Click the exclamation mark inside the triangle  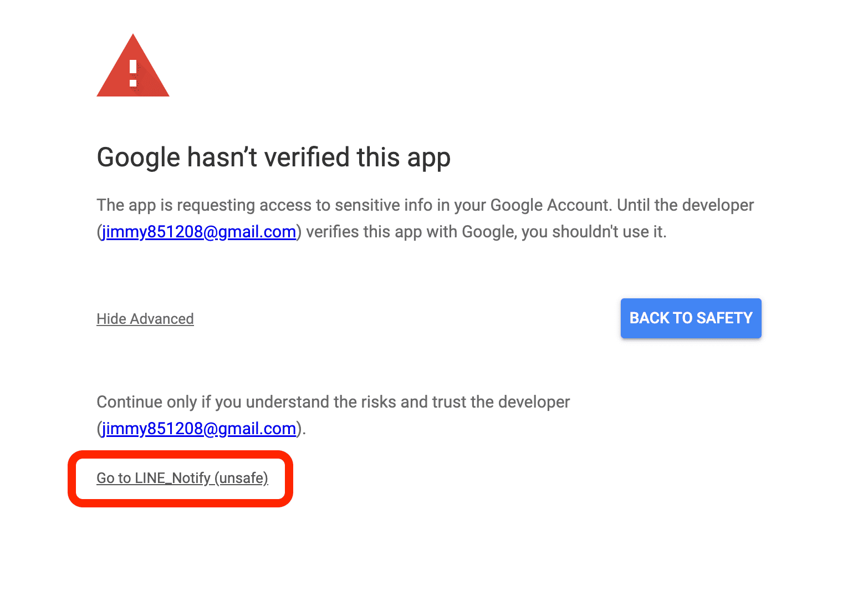tap(133, 73)
